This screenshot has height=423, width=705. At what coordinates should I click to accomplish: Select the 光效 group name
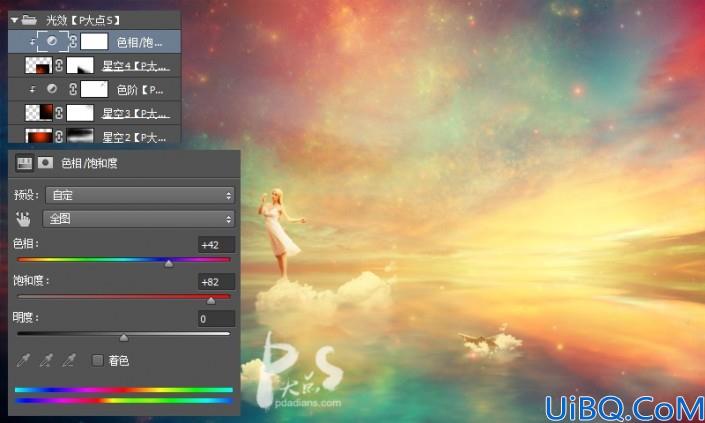coord(83,20)
